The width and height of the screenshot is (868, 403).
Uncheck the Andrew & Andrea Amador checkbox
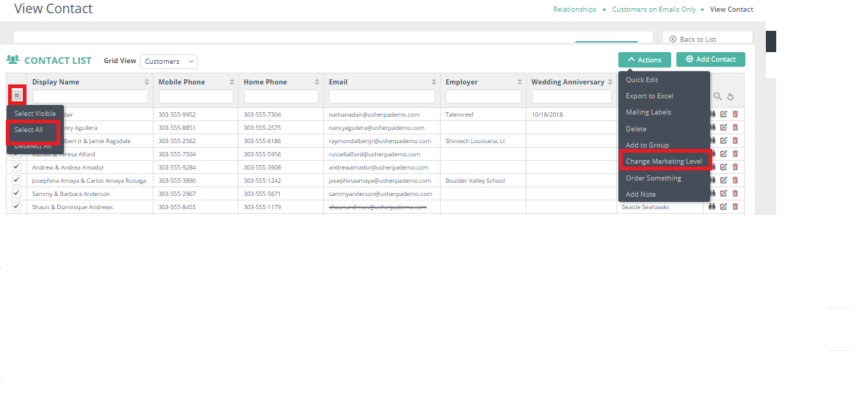coord(16,167)
